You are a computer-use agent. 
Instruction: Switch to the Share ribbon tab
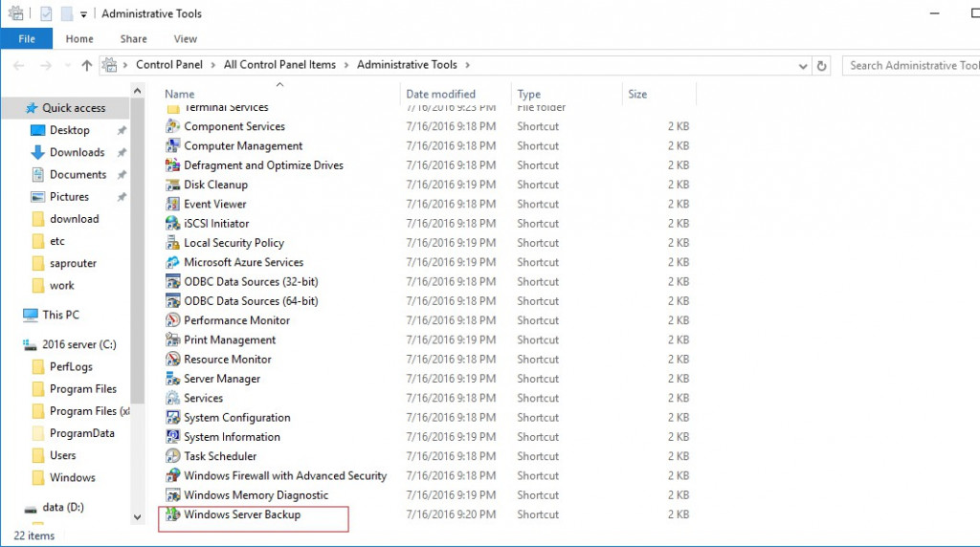click(133, 38)
